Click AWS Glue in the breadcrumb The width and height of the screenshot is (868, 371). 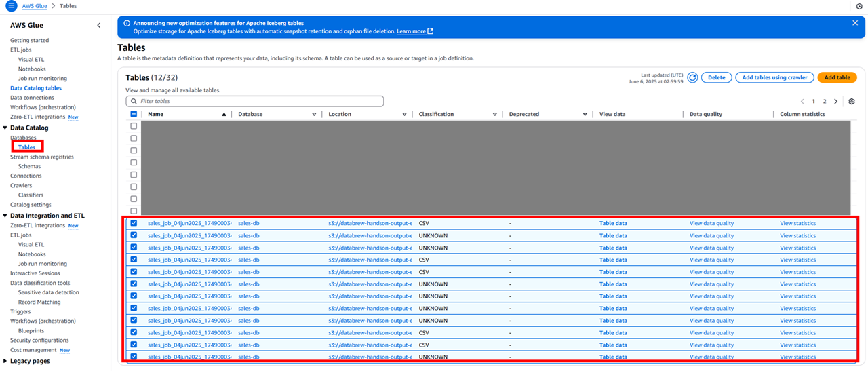34,6
